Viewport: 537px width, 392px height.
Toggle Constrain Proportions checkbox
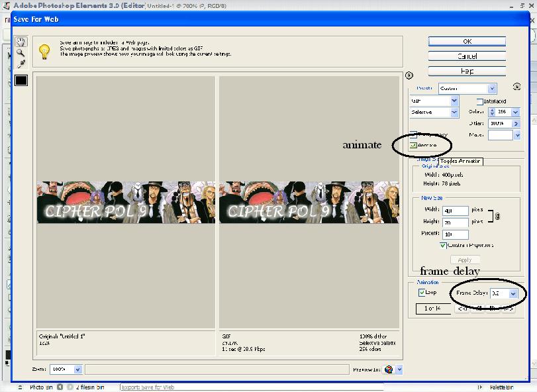click(443, 245)
